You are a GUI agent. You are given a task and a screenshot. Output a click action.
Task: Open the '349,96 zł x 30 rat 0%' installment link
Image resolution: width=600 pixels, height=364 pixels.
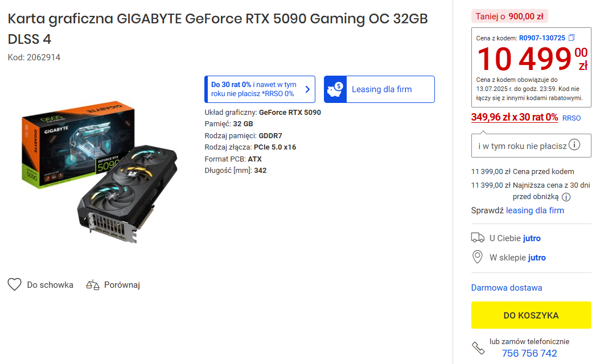pyautogui.click(x=514, y=117)
